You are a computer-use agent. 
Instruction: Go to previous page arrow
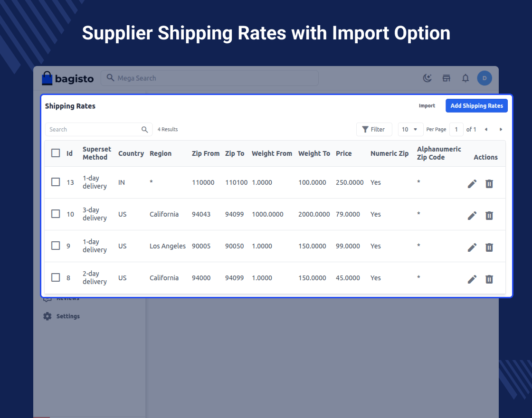(486, 130)
